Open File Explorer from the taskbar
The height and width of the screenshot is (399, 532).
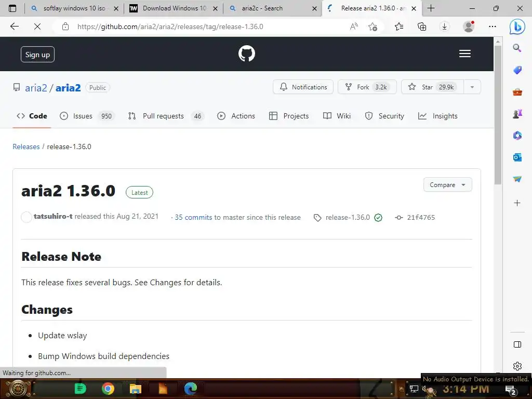tap(136, 389)
